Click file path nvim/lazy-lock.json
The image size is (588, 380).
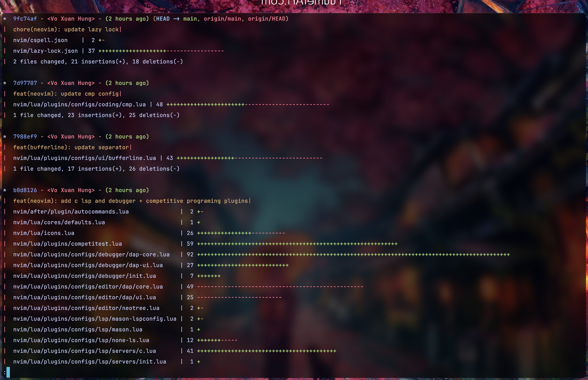tap(45, 51)
